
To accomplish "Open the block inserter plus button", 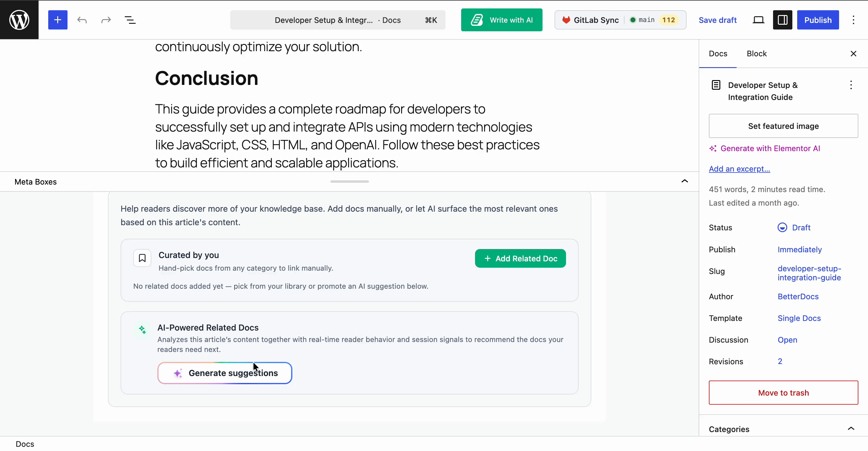I will pyautogui.click(x=58, y=20).
